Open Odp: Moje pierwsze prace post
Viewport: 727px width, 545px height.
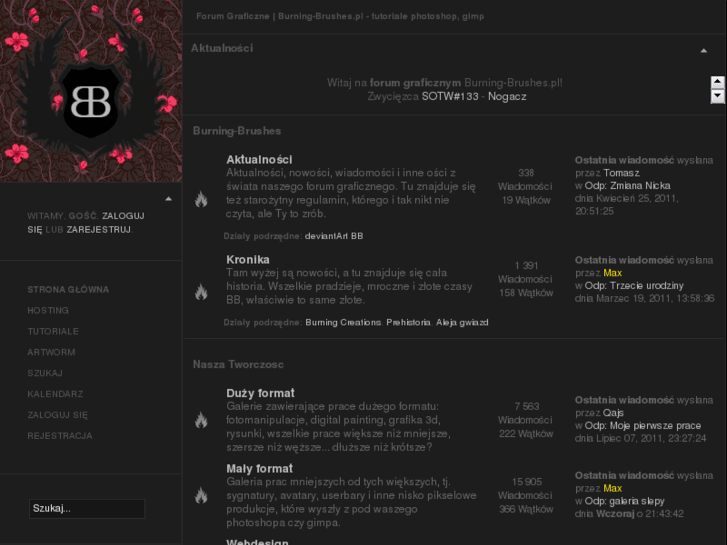643,426
